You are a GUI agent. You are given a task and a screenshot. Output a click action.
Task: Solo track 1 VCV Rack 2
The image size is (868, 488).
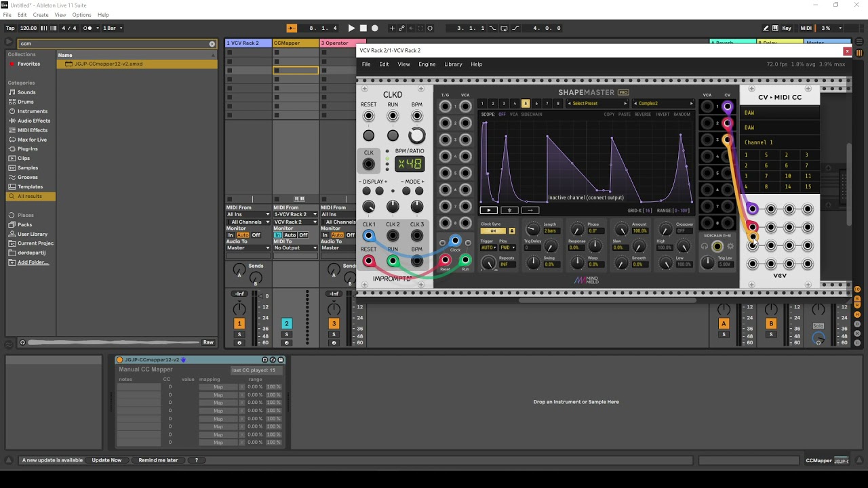pos(239,334)
